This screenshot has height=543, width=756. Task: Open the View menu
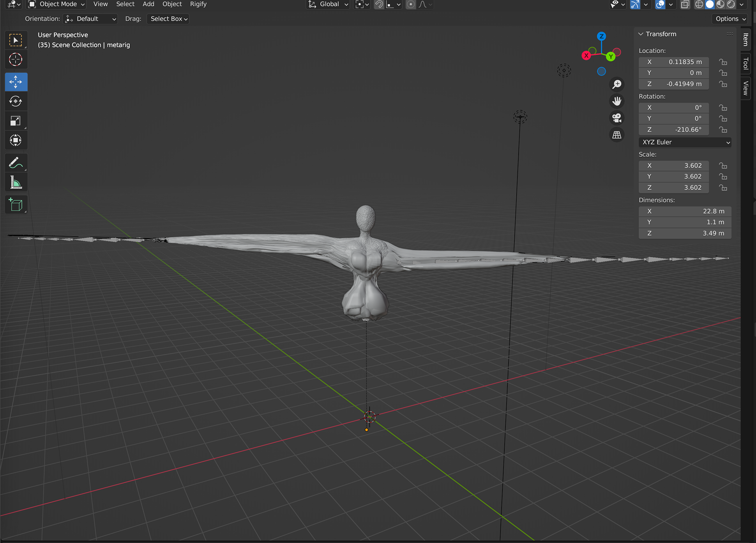[x=100, y=4]
